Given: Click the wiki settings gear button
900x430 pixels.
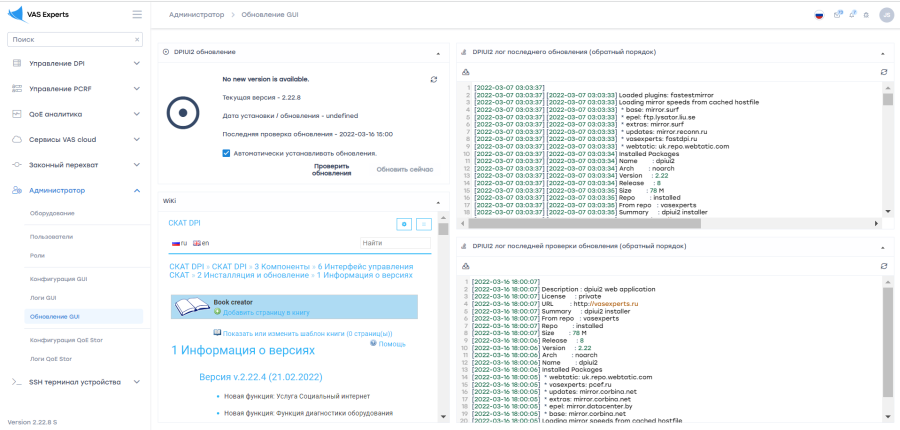Looking at the screenshot, I should [x=405, y=224].
